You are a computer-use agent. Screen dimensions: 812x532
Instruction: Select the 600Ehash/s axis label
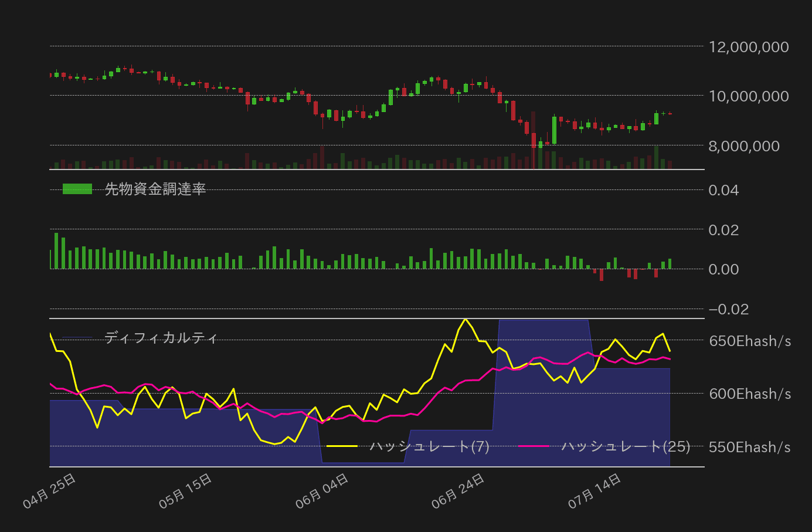coord(750,394)
